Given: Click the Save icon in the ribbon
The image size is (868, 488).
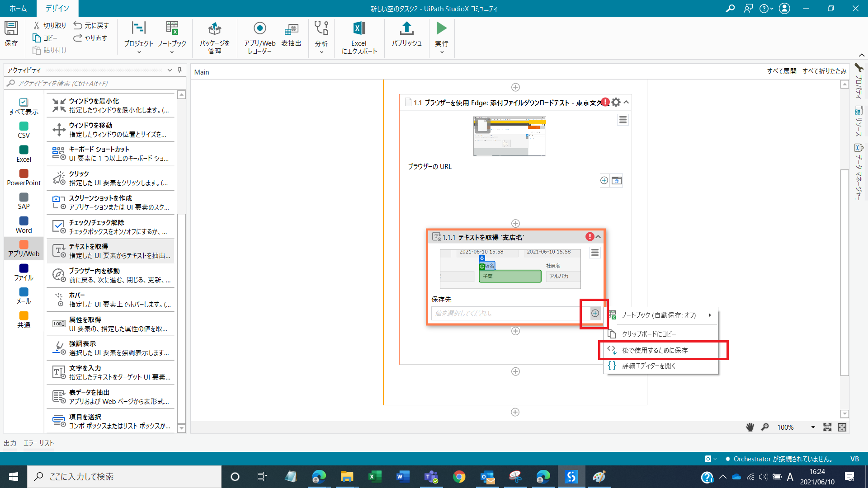Looking at the screenshot, I should (x=11, y=29).
